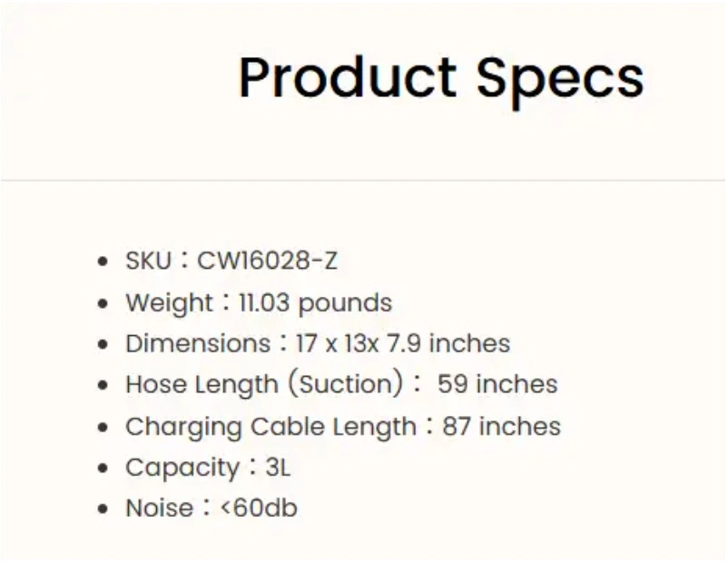Click the 87 inches value

[x=501, y=427]
